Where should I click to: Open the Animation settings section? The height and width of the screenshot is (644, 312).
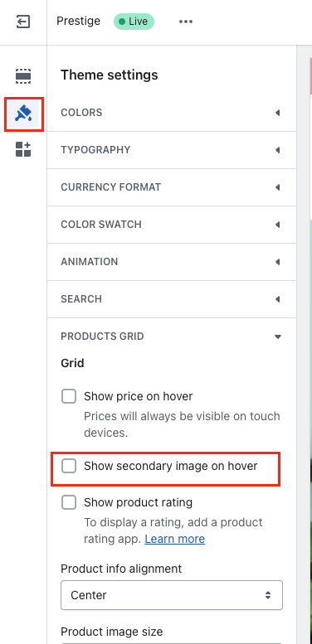tap(172, 262)
